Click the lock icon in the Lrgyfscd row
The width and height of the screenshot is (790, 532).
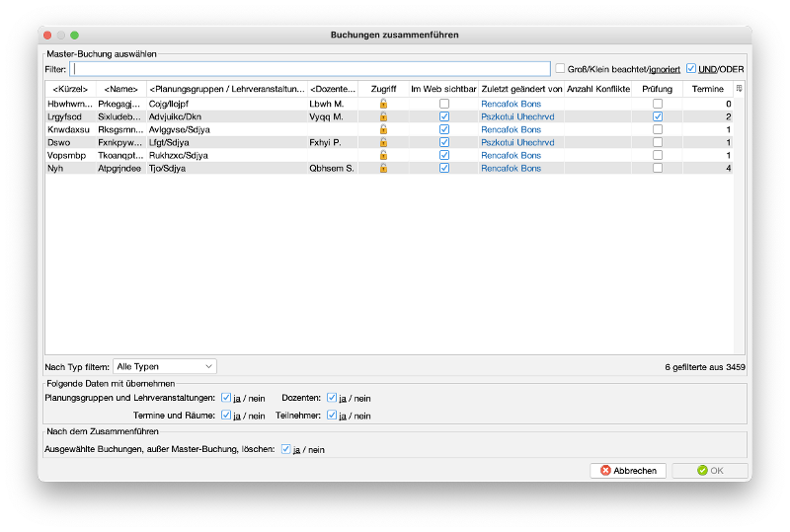[x=383, y=116]
